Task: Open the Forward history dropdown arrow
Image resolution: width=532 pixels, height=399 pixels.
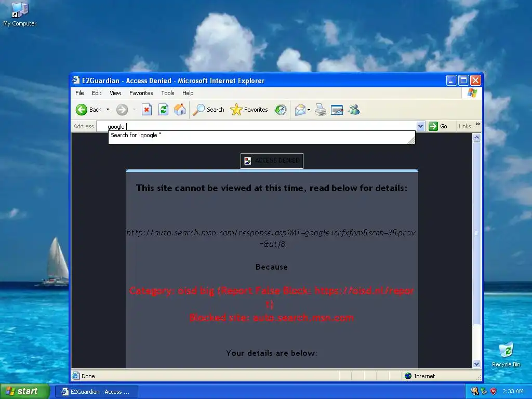Action: [x=135, y=110]
